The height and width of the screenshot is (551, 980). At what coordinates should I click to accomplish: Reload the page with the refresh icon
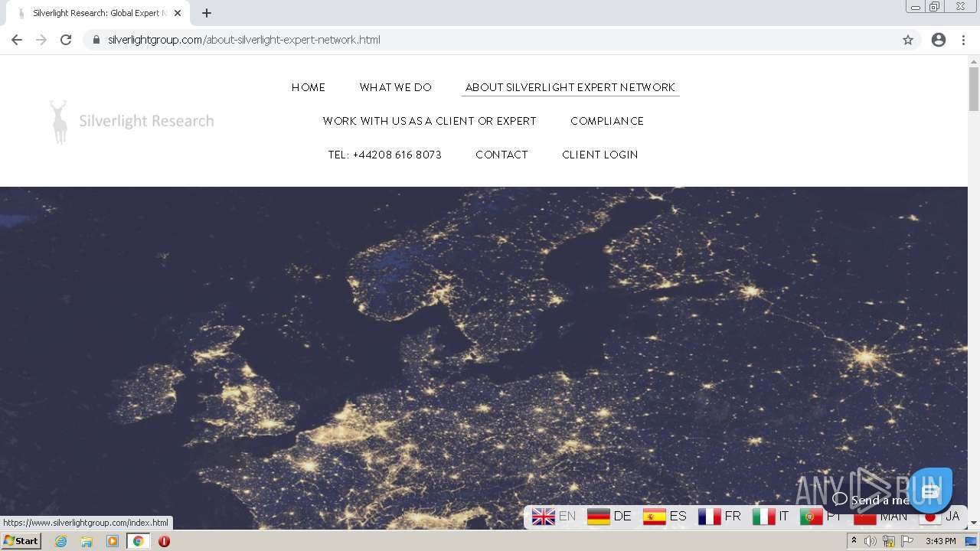click(x=66, y=40)
